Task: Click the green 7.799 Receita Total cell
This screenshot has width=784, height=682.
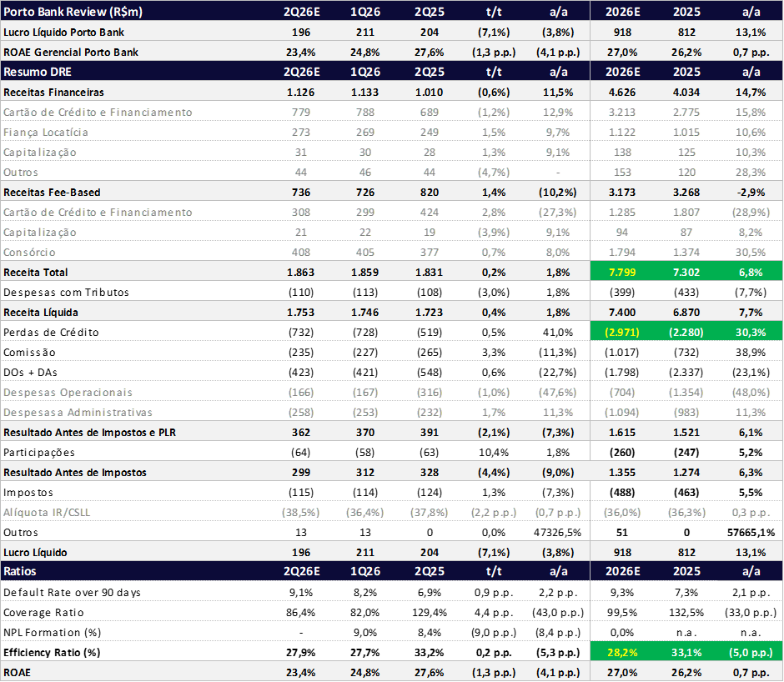Action: [x=622, y=272]
